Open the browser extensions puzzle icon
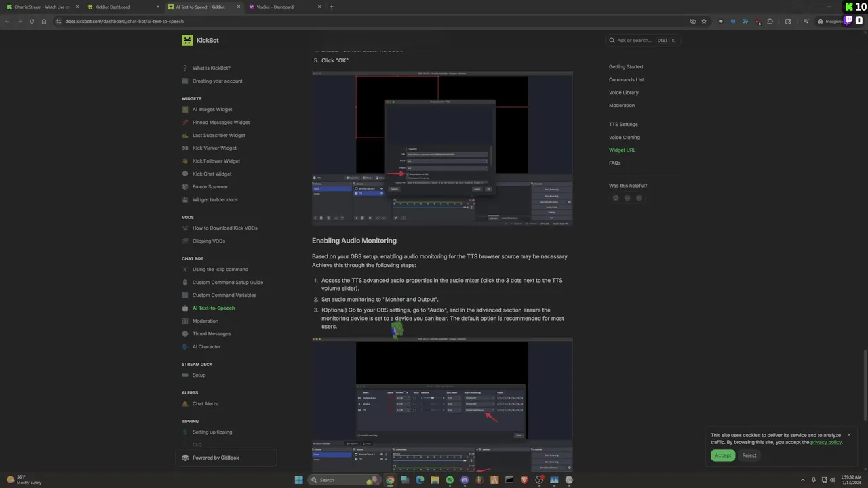Screen dimensions: 868x488 [x=770, y=22]
